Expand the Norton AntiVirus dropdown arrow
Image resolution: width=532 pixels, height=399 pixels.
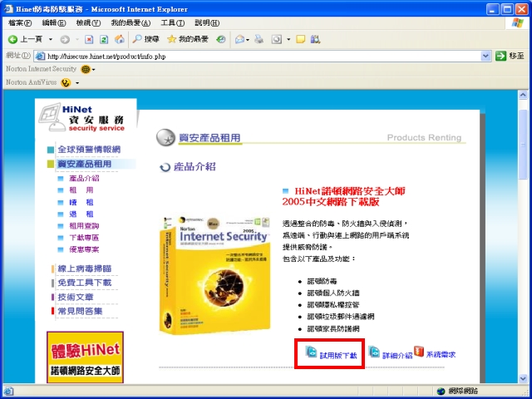click(77, 83)
